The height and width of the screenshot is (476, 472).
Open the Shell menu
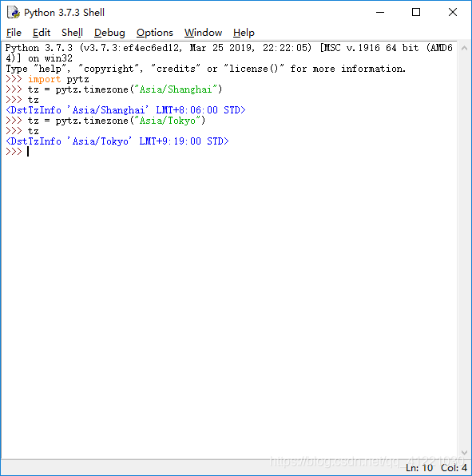(x=72, y=33)
